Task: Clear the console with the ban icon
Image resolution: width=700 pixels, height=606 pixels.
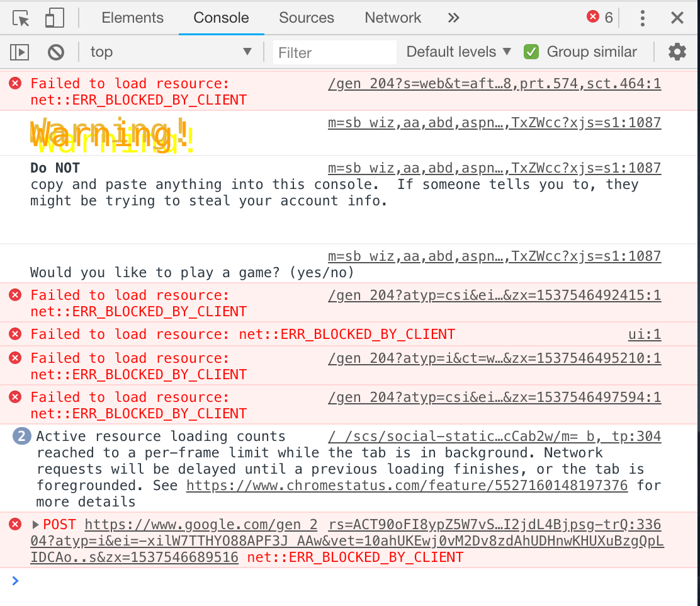Action: [x=56, y=52]
